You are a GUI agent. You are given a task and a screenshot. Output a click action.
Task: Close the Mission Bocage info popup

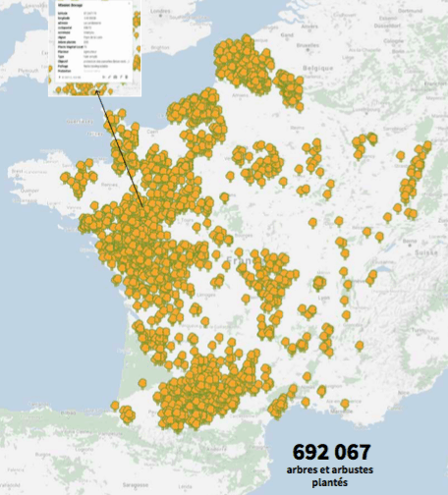(x=129, y=3)
